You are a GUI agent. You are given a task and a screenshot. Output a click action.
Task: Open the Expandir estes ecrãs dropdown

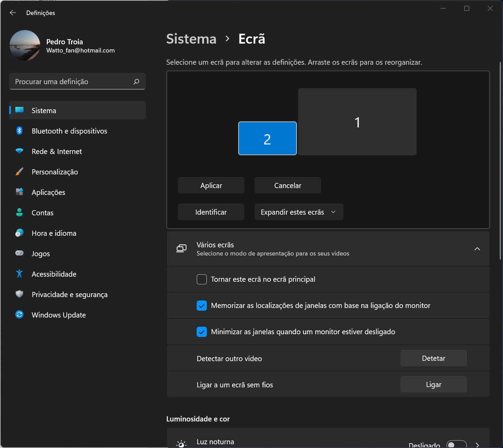[x=299, y=212]
